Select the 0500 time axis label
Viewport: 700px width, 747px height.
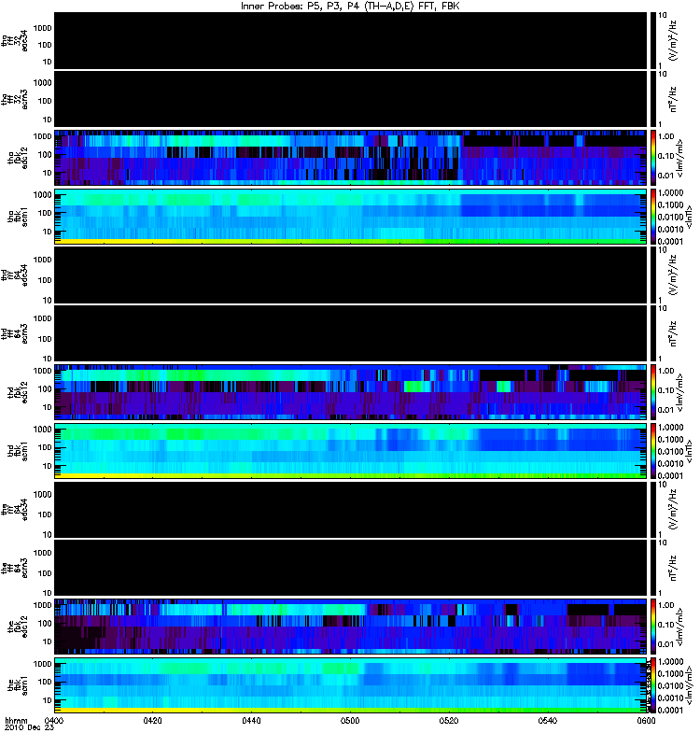click(x=350, y=720)
